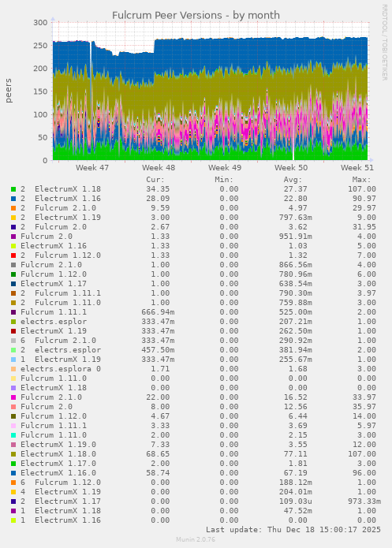Click the blue swatch for 2 ElectrumX 1.16
The height and width of the screenshot is (548, 392).
(13, 199)
